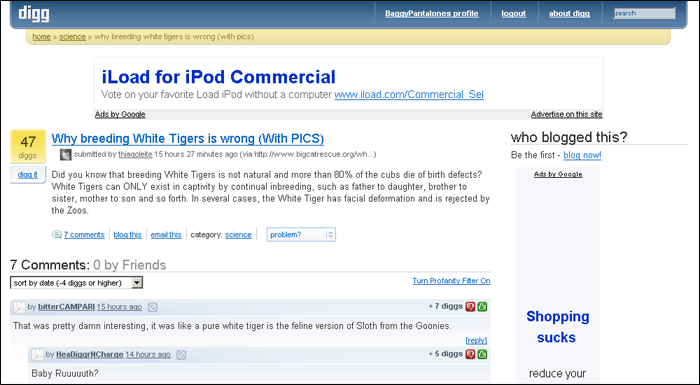Viewport: 700px width, 385px height.
Task: Focus the search input field
Action: [x=644, y=13]
